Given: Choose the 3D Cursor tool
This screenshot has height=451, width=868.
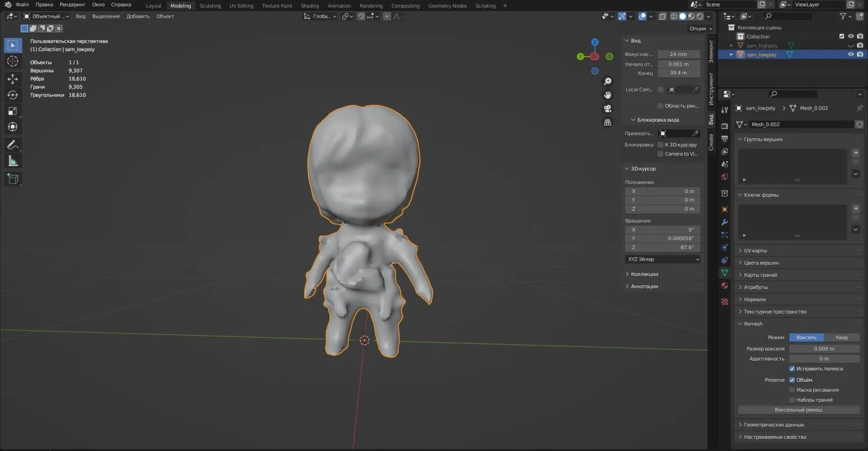Looking at the screenshot, I should coord(12,61).
